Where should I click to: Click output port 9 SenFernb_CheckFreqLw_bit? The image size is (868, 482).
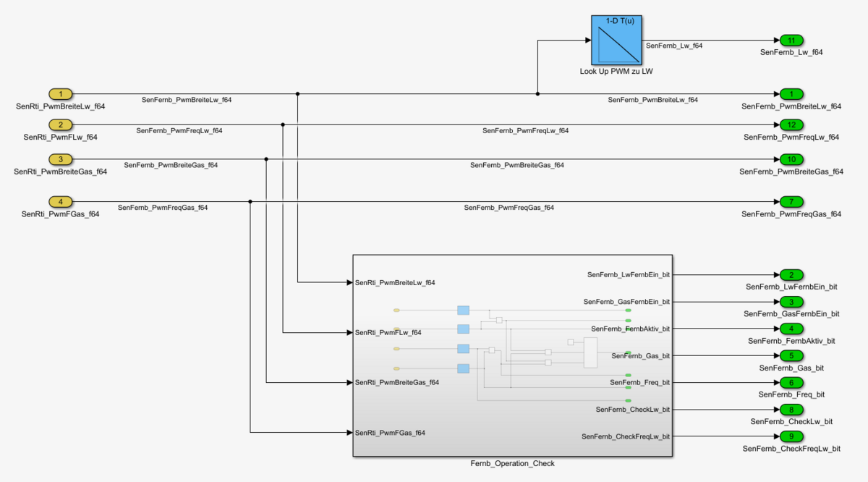click(x=791, y=436)
